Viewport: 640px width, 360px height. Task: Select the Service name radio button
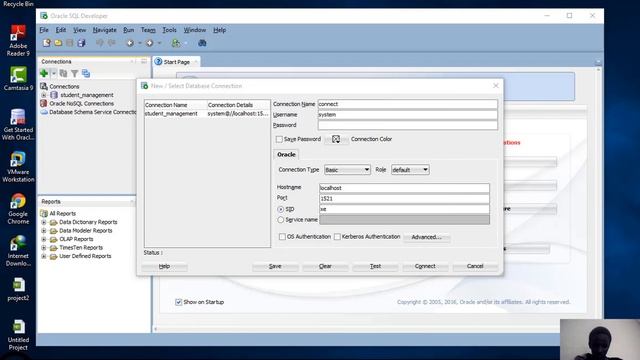pyautogui.click(x=280, y=220)
